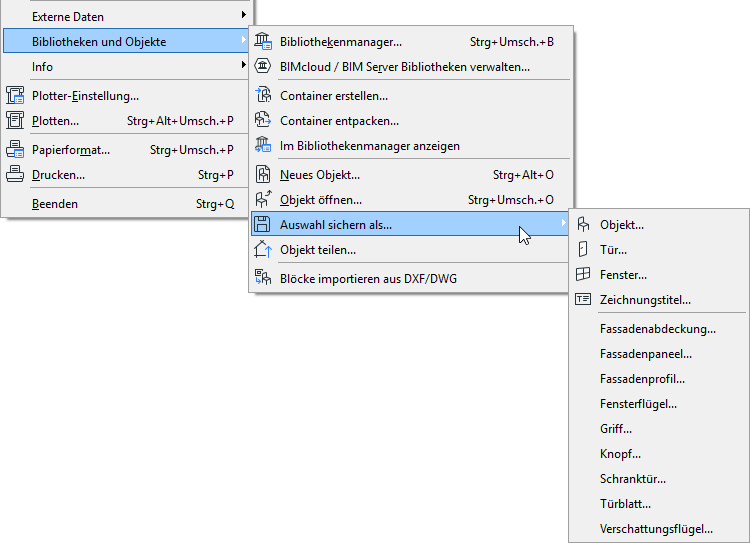Image resolution: width=750 pixels, height=543 pixels.
Task: Expand the Auswahl sichern als submenu arrow
Action: [562, 225]
